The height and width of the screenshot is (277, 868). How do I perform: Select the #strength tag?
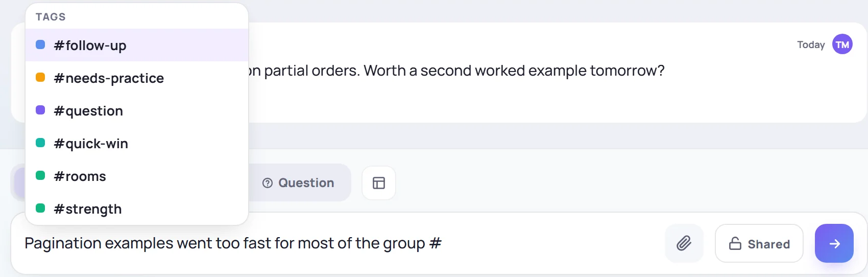137,209
